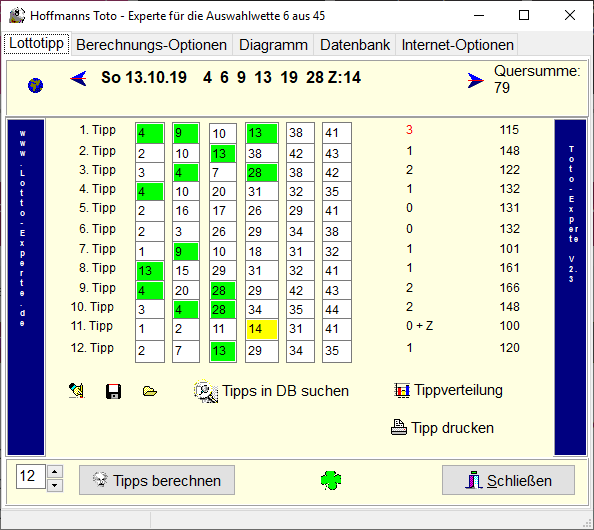Image resolution: width=594 pixels, height=530 pixels.
Task: Click the Tipp drucken printer icon
Action: (399, 427)
